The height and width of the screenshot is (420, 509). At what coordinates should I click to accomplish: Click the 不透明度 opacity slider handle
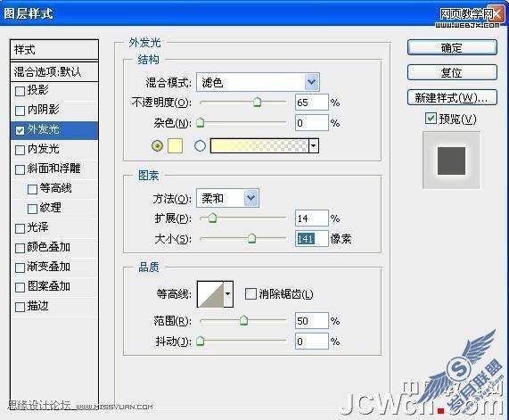tap(257, 102)
